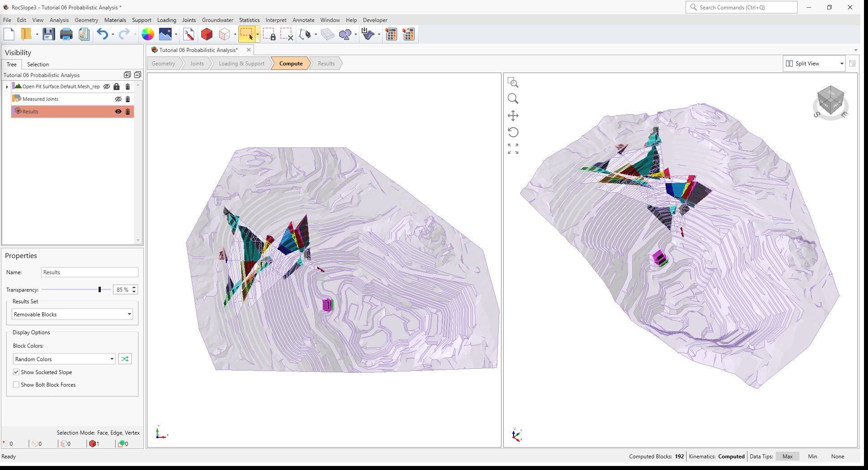Screen dimensions: 868x470
Task: Click the compute calculator icon
Action: (391, 34)
